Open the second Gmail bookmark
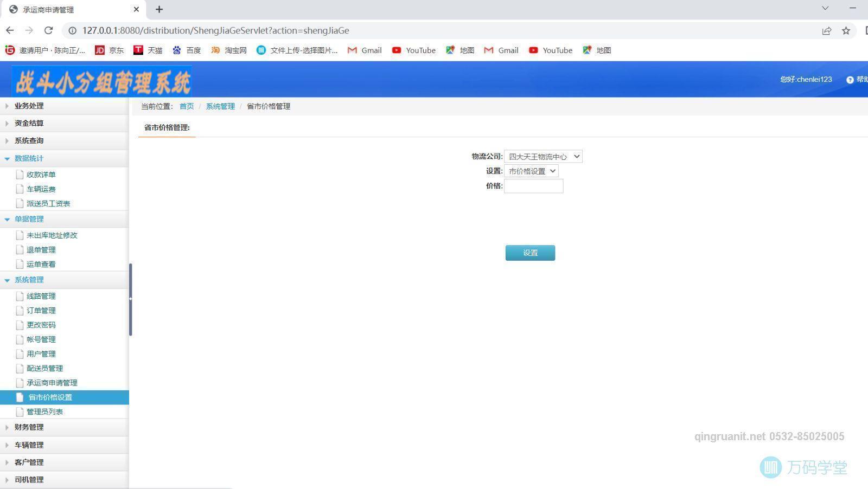The height and width of the screenshot is (489, 868). point(501,50)
